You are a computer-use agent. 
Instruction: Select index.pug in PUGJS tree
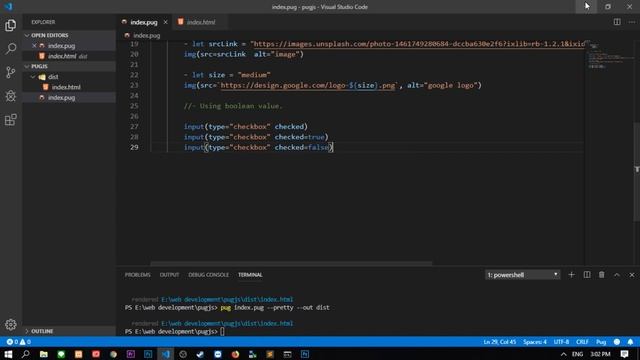[69, 98]
